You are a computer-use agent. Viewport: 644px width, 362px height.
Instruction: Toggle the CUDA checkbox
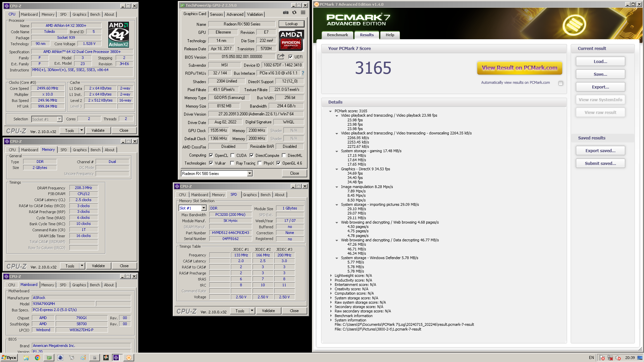click(x=232, y=155)
